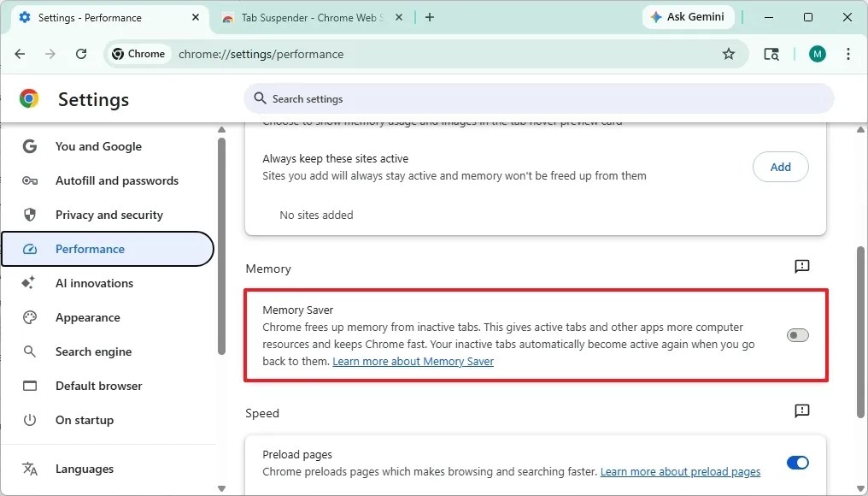The image size is (868, 496).
Task: Click the key icon for Autofill and passwords
Action: click(x=29, y=180)
